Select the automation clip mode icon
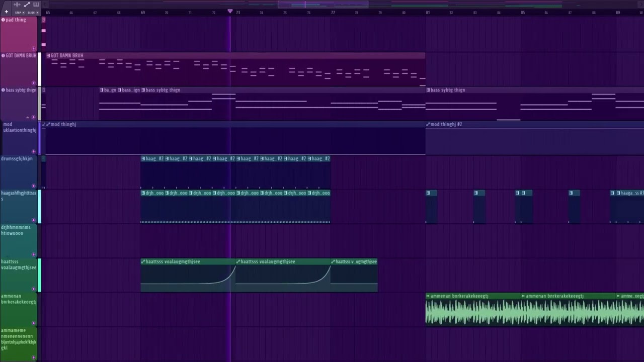Screen dimensions: 644x362 pos(27,5)
